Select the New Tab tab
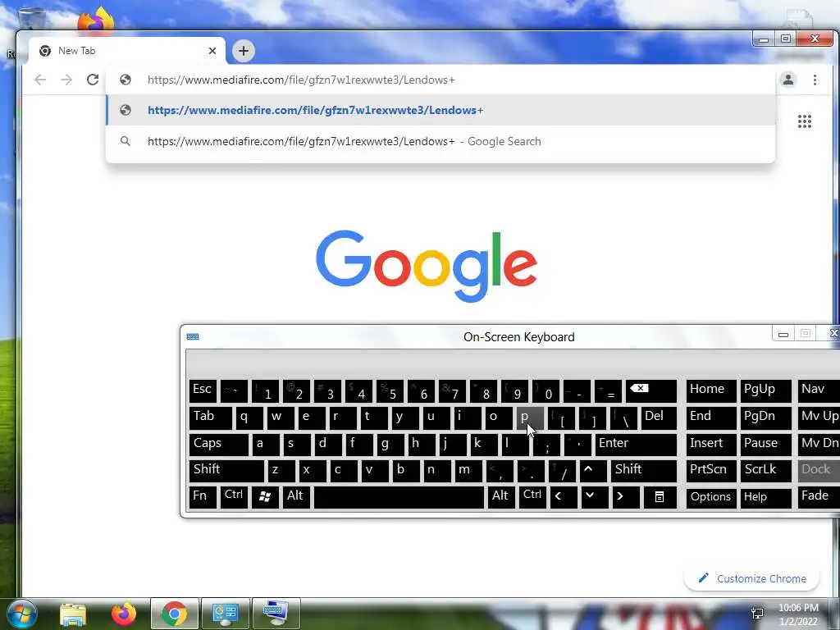840x630 pixels. (x=127, y=51)
